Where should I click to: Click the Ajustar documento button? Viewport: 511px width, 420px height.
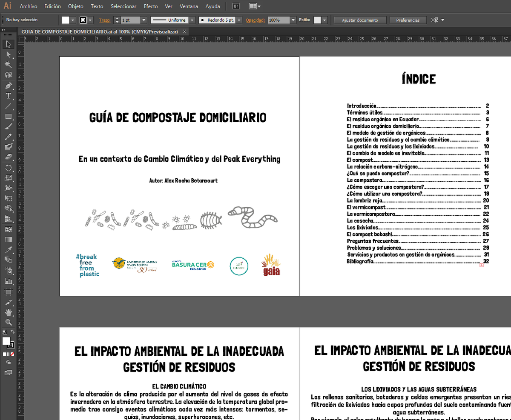tap(360, 20)
